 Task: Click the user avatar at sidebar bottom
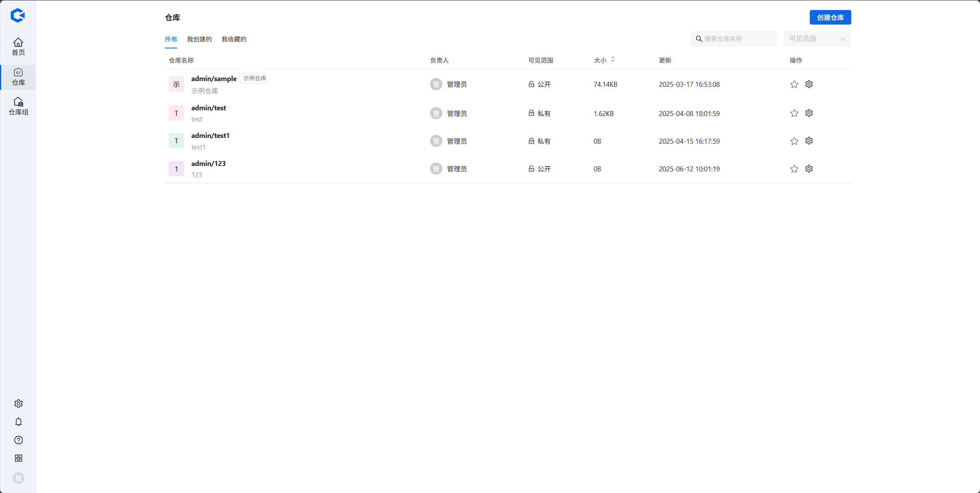click(18, 478)
